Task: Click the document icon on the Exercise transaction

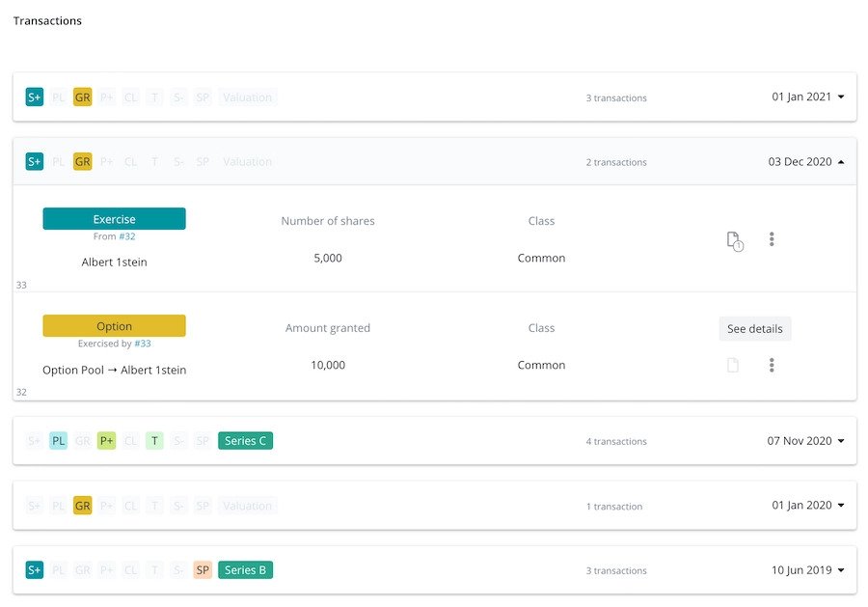Action: [732, 238]
